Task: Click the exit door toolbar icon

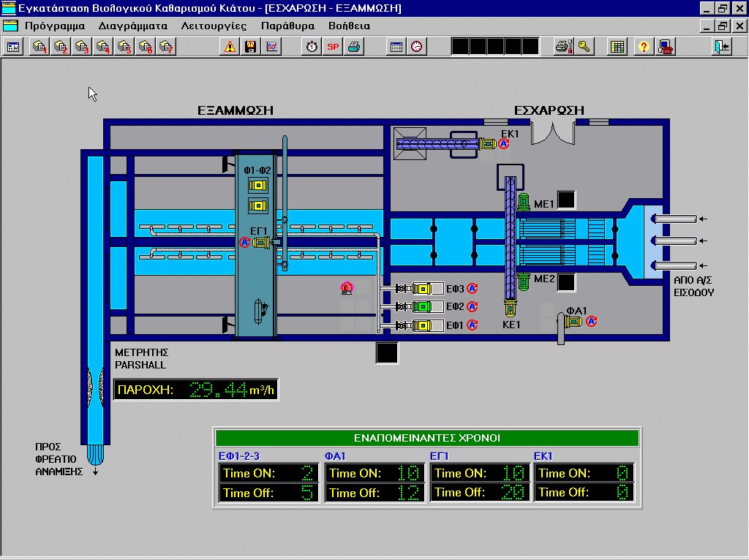Action: pyautogui.click(x=722, y=47)
